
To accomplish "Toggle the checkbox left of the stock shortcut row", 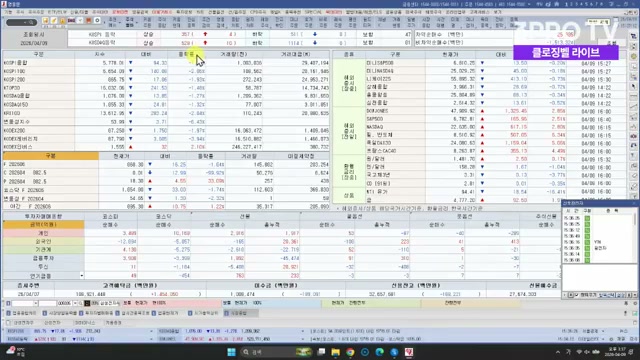I will (x=8, y=322).
